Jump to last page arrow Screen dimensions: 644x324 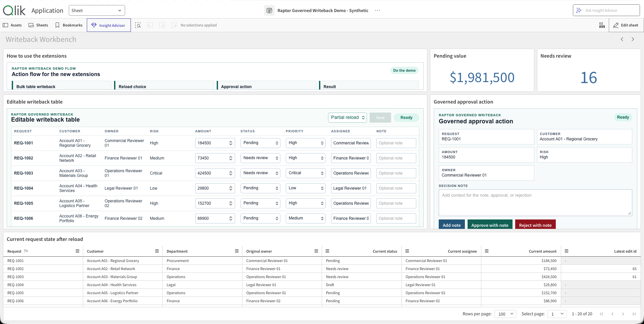634,314
